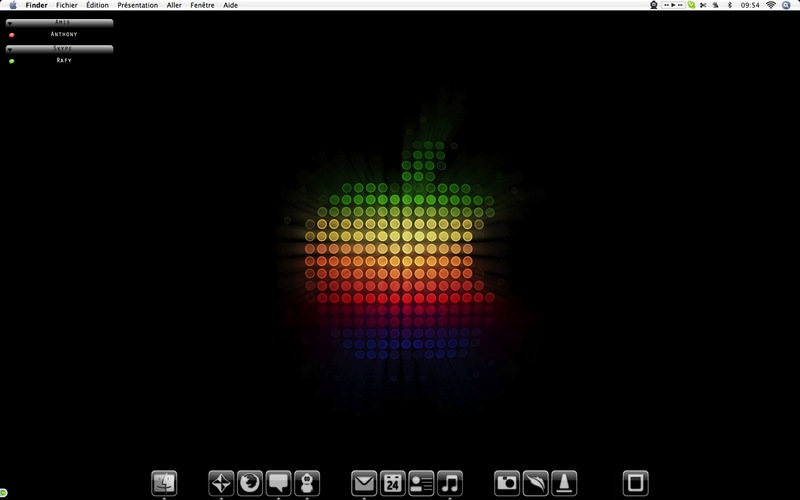
Task: Click the green icon in bottom-left corner
Action: click(3, 493)
